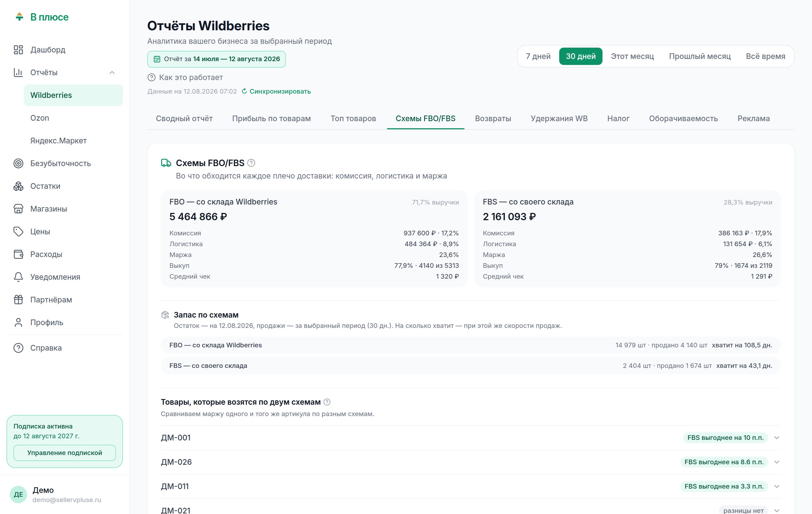
Task: Click the Справка question mark icon
Action: pos(18,348)
